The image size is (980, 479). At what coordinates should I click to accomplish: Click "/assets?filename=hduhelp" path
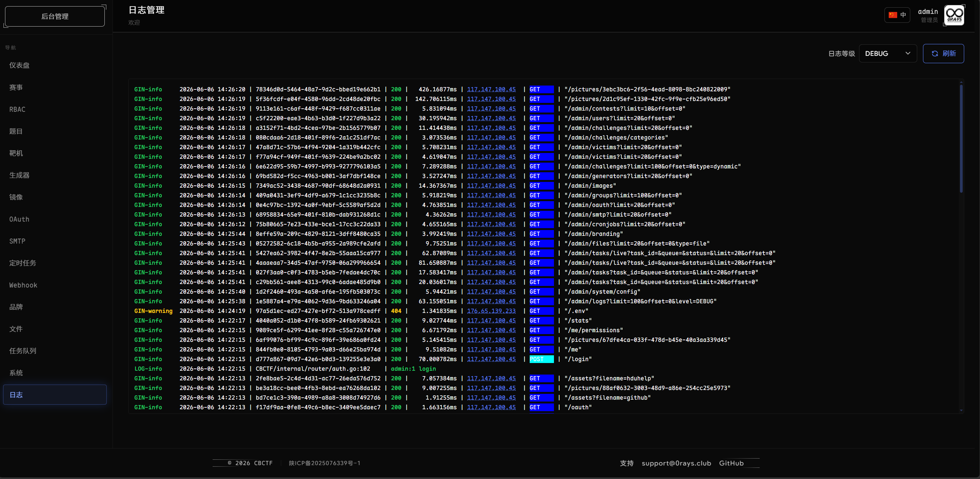click(609, 378)
